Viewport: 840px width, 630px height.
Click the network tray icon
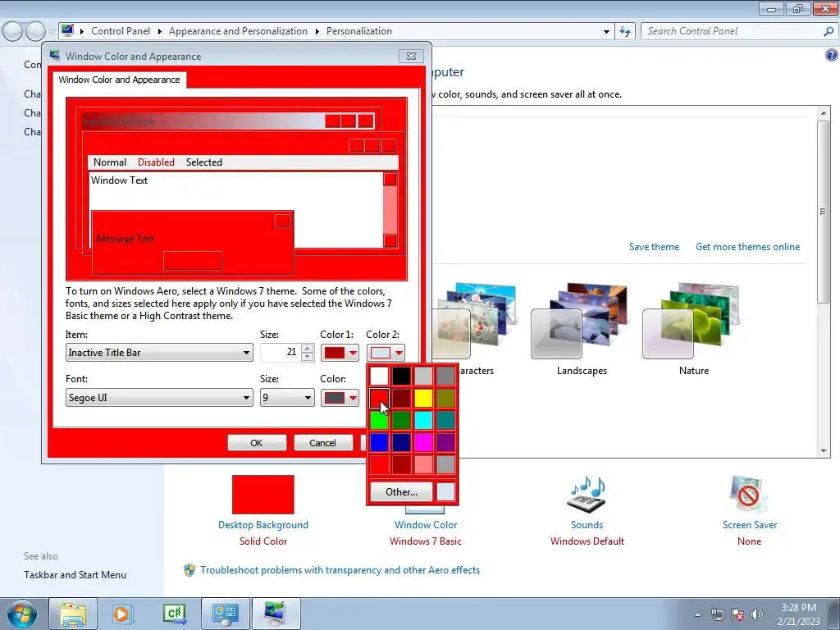717,614
